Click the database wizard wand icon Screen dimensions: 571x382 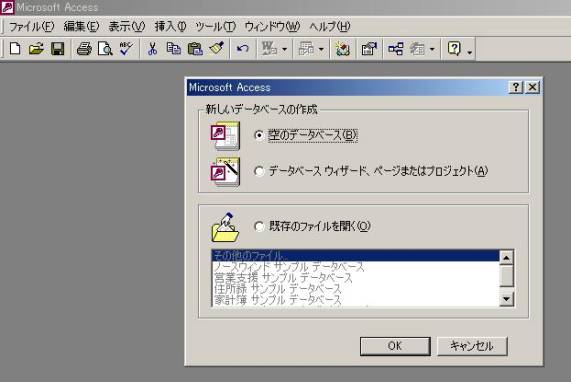coord(225,171)
